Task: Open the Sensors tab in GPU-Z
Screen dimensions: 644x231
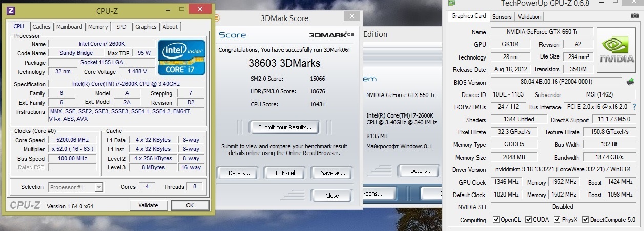Action: 502,17
